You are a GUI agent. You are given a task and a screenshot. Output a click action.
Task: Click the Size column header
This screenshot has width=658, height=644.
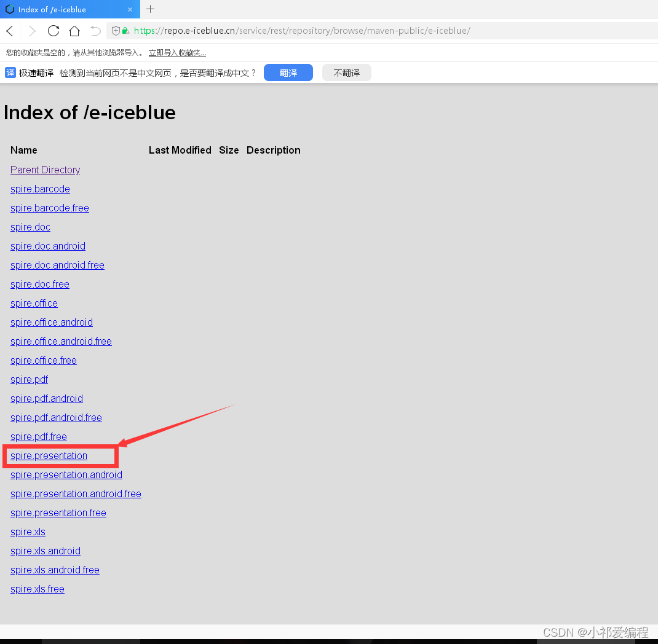pyautogui.click(x=229, y=150)
